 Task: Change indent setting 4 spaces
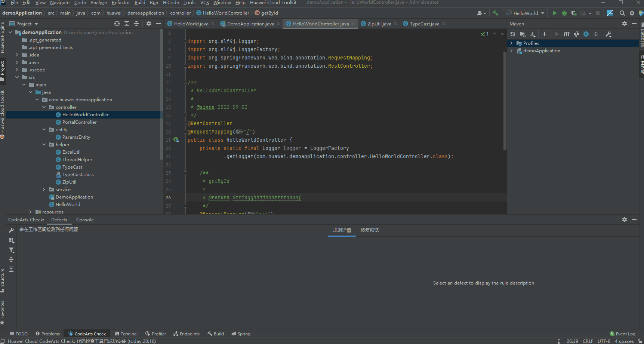click(x=624, y=341)
